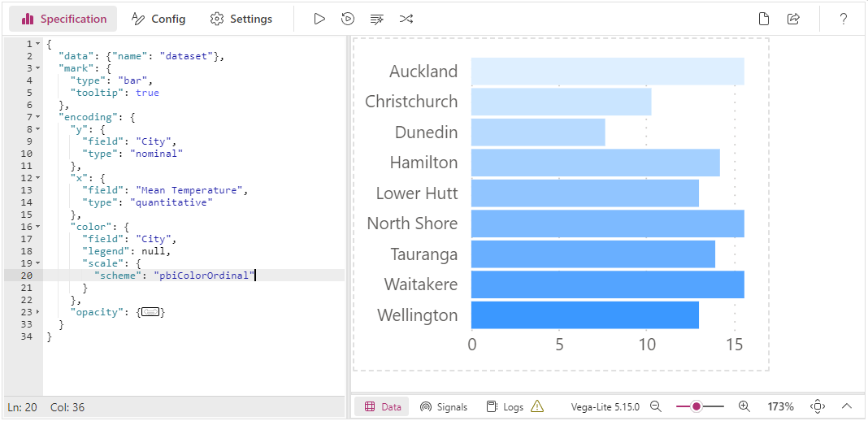
Task: Click the field mapping shuffle icon
Action: (x=406, y=19)
